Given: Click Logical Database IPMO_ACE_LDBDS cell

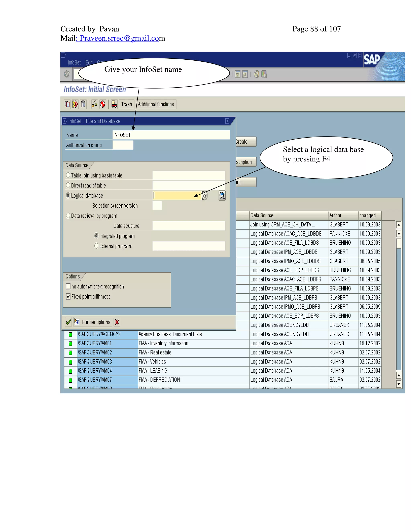Looking at the screenshot, I should pos(289,261).
